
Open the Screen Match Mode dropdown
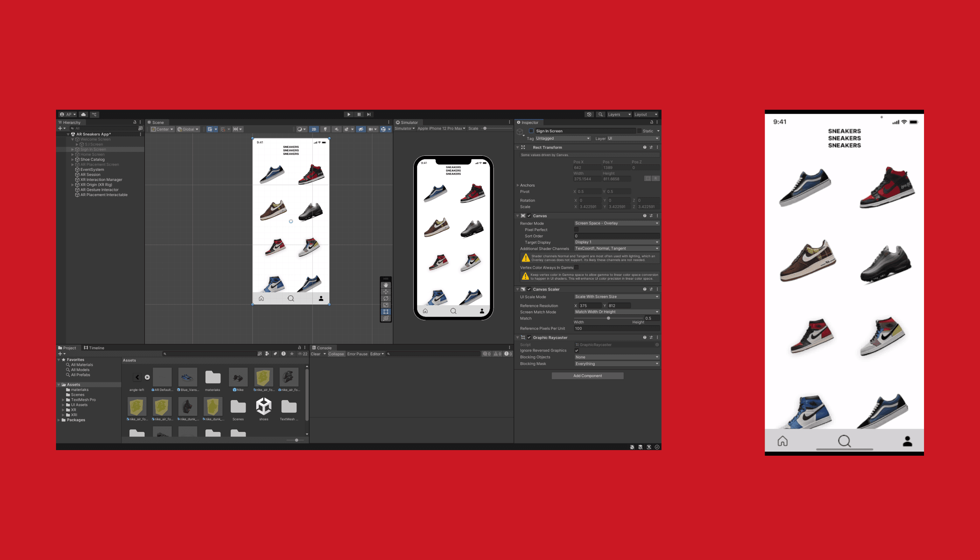tap(617, 312)
